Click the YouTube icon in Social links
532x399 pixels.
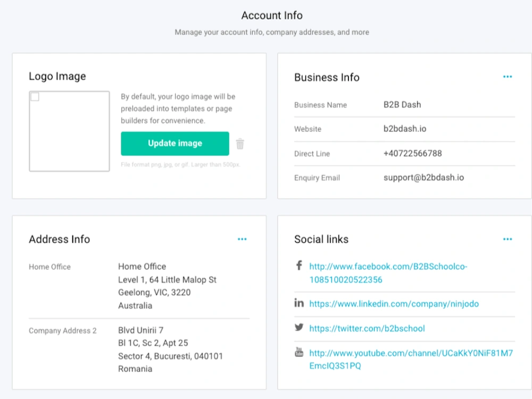299,352
